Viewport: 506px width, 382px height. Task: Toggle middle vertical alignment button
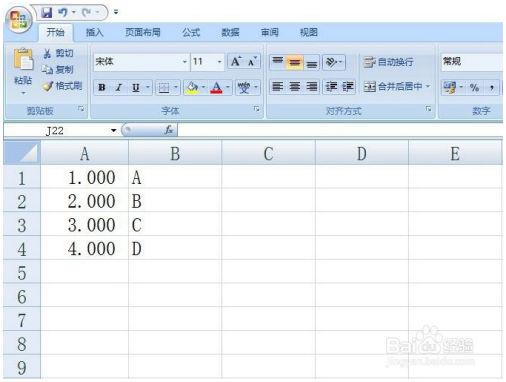point(294,62)
